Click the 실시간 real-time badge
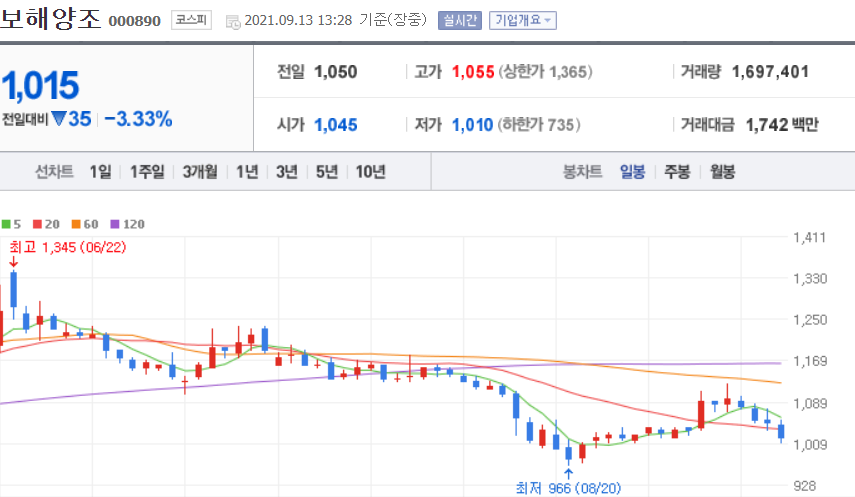The width and height of the screenshot is (855, 497). 460,21
